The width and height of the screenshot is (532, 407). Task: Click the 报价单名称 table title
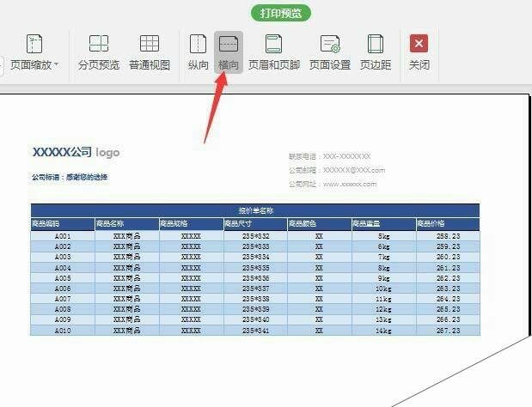[255, 210]
